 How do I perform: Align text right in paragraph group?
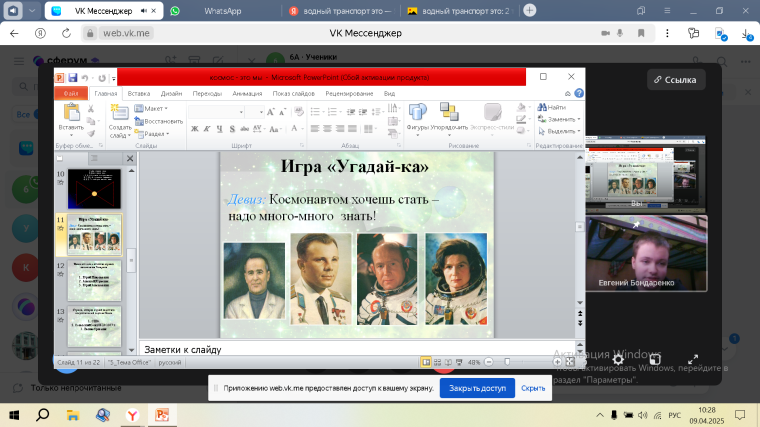click(x=340, y=128)
